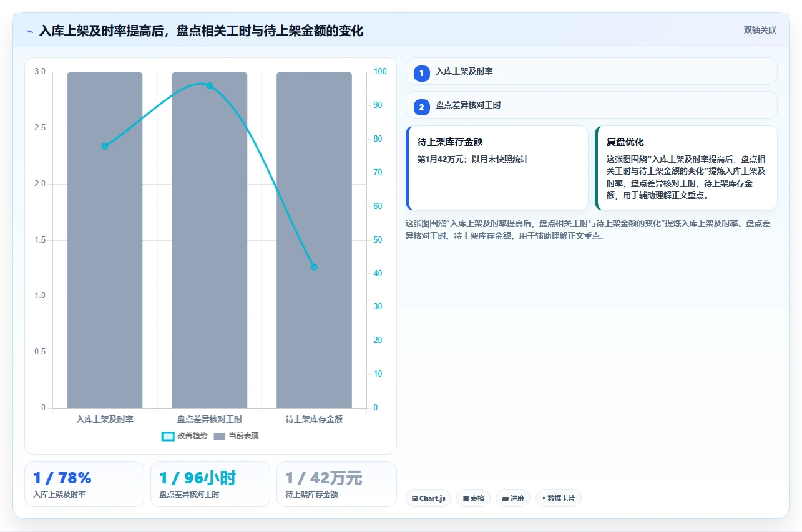The height and width of the screenshot is (532, 802).
Task: Click the Chart.js tag
Action: [428, 498]
